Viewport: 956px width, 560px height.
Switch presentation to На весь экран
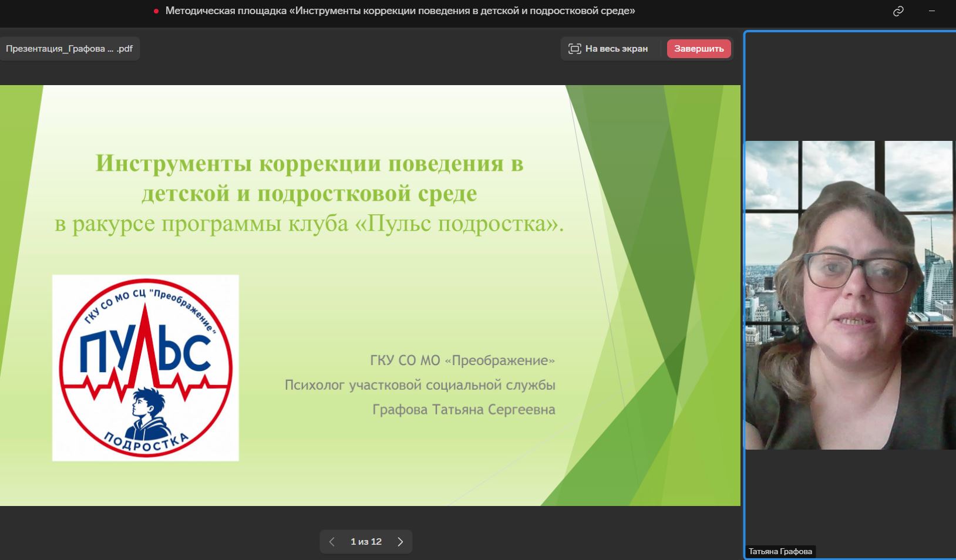[x=608, y=49]
